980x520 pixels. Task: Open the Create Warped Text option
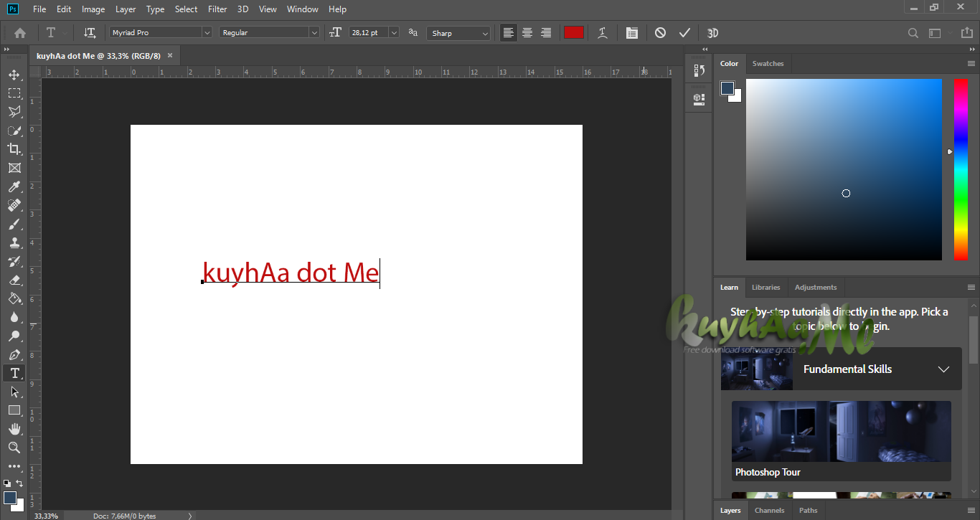[x=603, y=33]
